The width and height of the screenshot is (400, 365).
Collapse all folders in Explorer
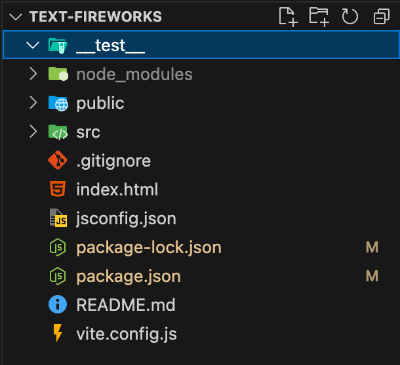(x=381, y=17)
